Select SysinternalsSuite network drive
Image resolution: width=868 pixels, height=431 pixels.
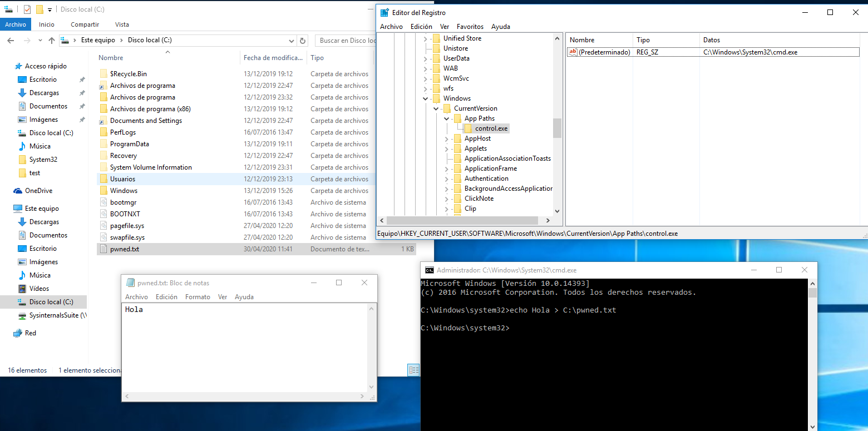(58, 315)
